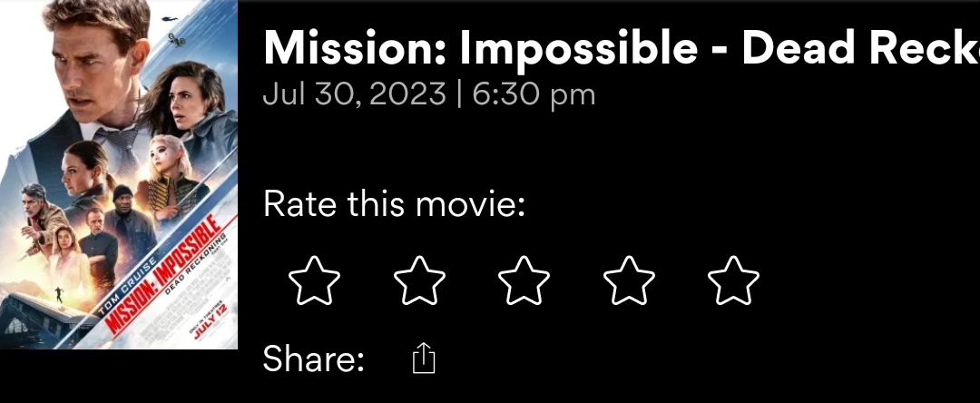Click the "Share:" label

point(314,359)
